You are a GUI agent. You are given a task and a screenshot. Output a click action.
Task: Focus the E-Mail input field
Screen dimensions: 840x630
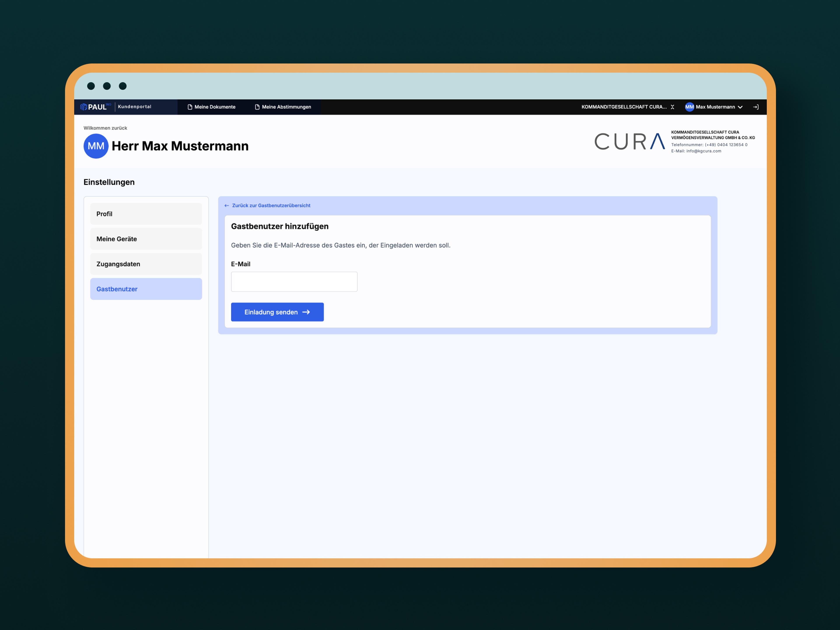coord(294,282)
